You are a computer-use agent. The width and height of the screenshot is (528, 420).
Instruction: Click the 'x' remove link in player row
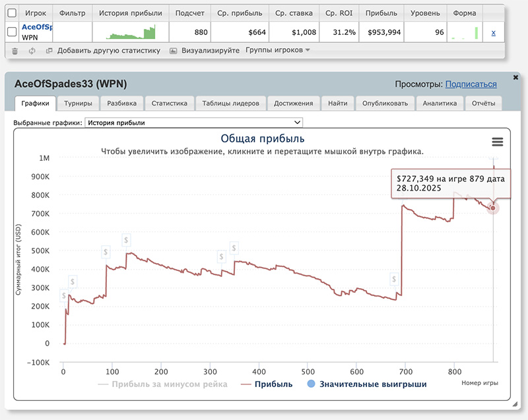click(494, 32)
